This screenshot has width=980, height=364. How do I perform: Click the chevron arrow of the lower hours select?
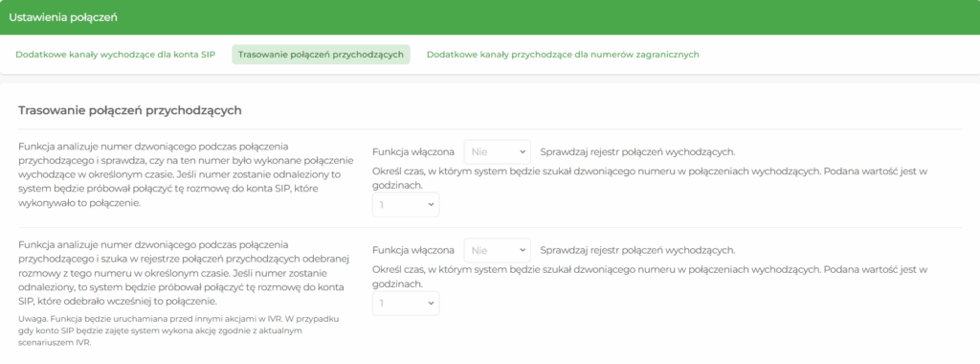(430, 304)
